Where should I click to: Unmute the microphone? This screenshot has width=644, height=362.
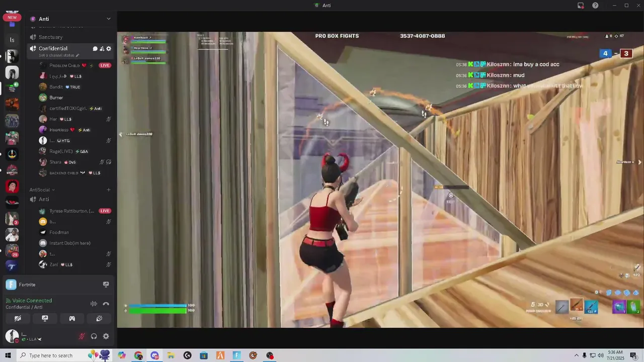[82, 336]
